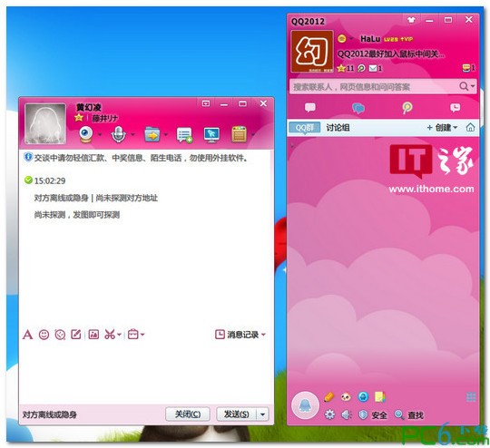The height and width of the screenshot is (448, 490).
Task: Start a video call with the webcam icon
Action: 85,134
